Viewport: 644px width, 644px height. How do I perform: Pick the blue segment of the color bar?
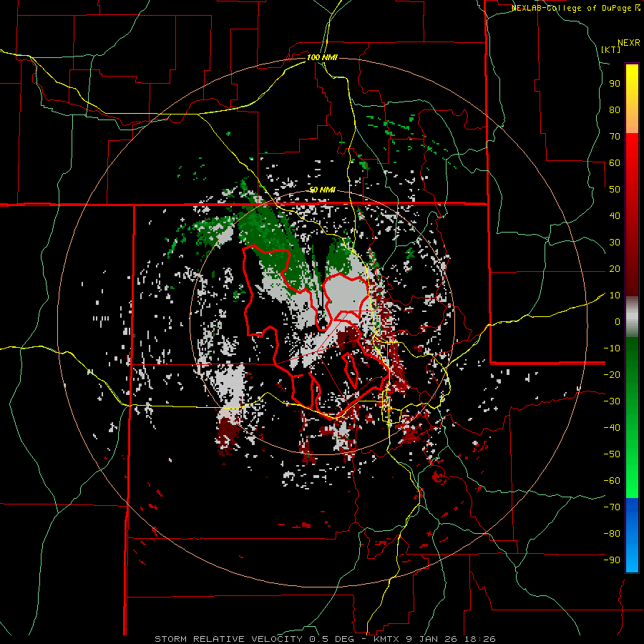coord(632,535)
